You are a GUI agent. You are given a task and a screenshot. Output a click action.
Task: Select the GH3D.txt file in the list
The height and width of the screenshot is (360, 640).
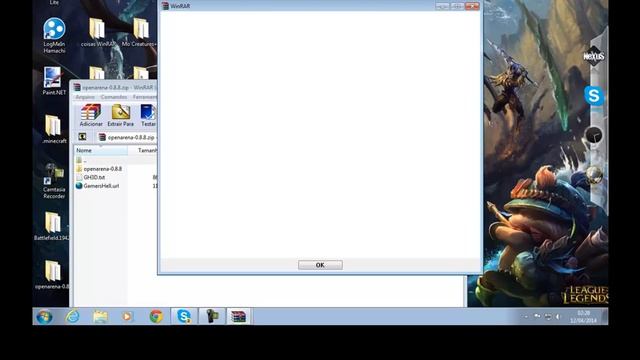click(x=94, y=177)
